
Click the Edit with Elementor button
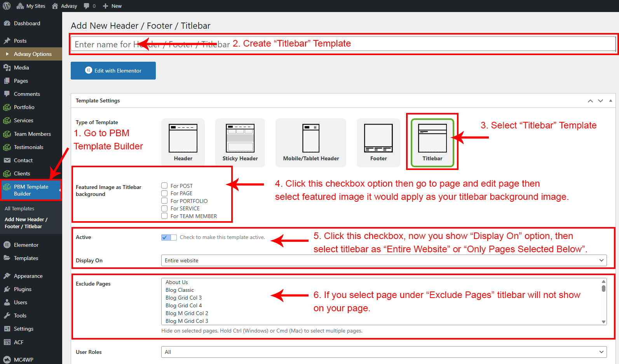(x=113, y=71)
